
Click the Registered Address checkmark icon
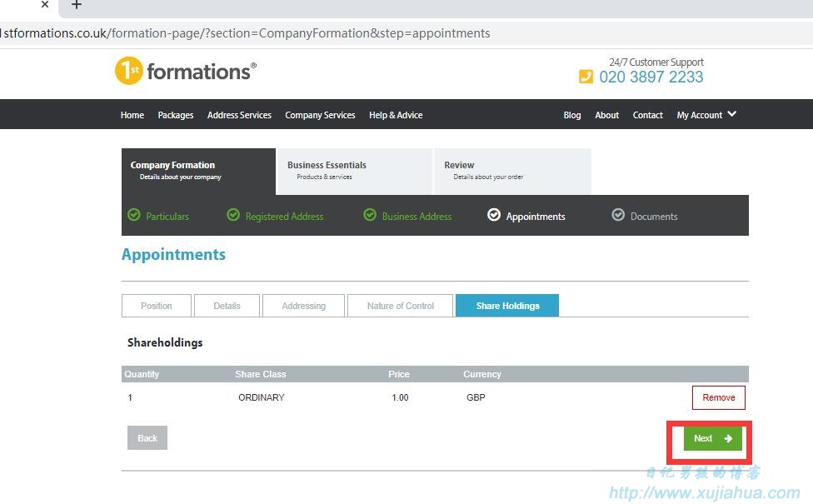[233, 215]
